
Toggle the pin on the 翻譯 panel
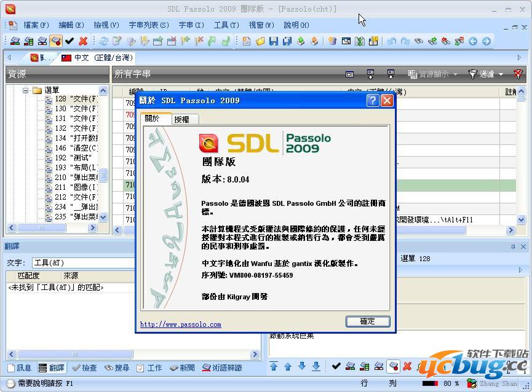pos(514,246)
